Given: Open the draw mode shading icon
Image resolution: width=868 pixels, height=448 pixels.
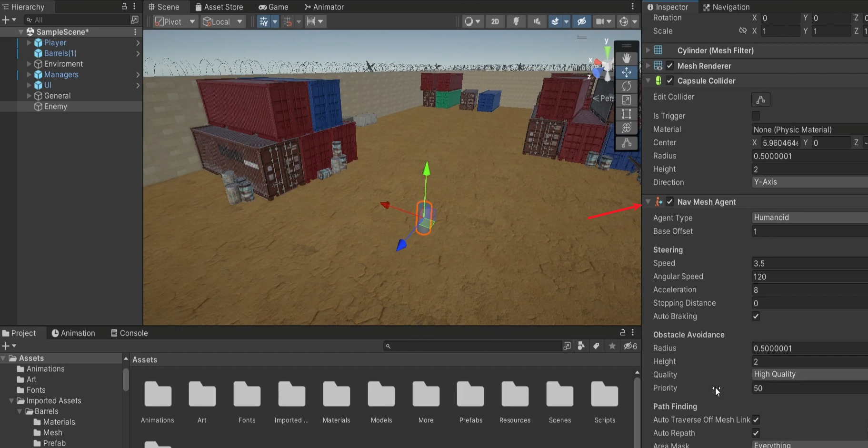Looking at the screenshot, I should point(469,21).
